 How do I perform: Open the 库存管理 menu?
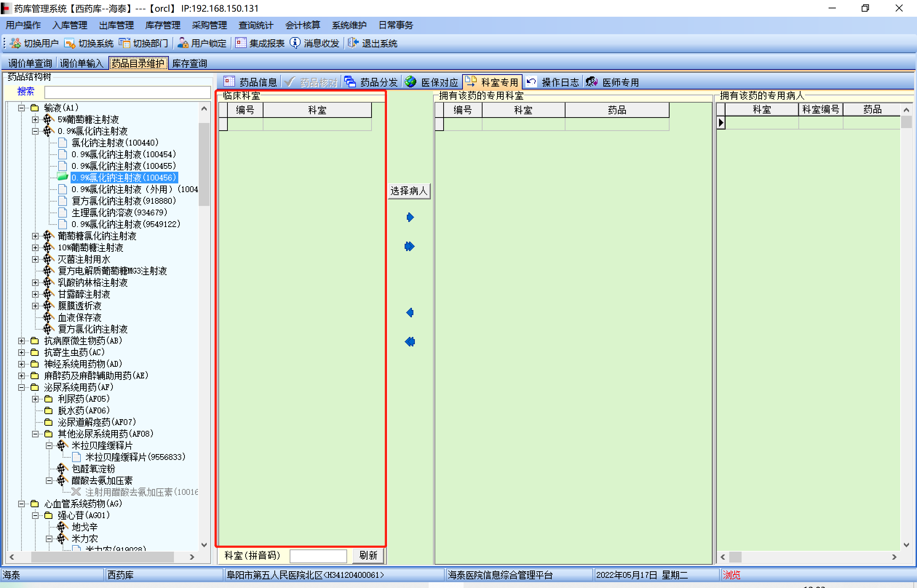click(163, 25)
